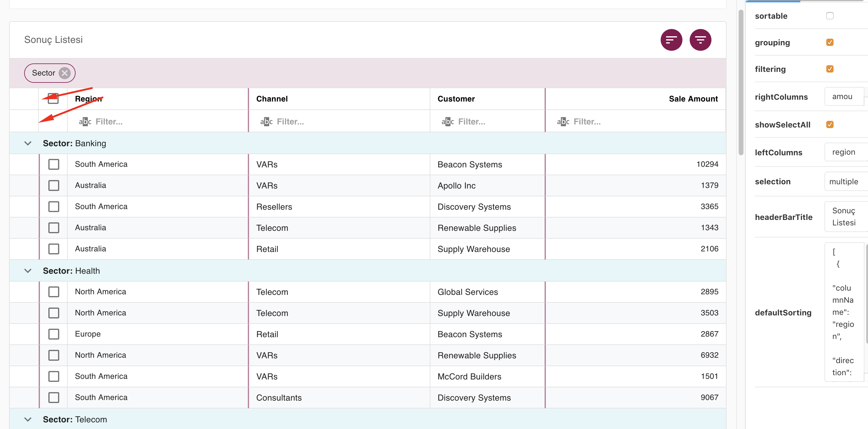Click the Channel column header
Screen dimensions: 868x429
[272, 99]
